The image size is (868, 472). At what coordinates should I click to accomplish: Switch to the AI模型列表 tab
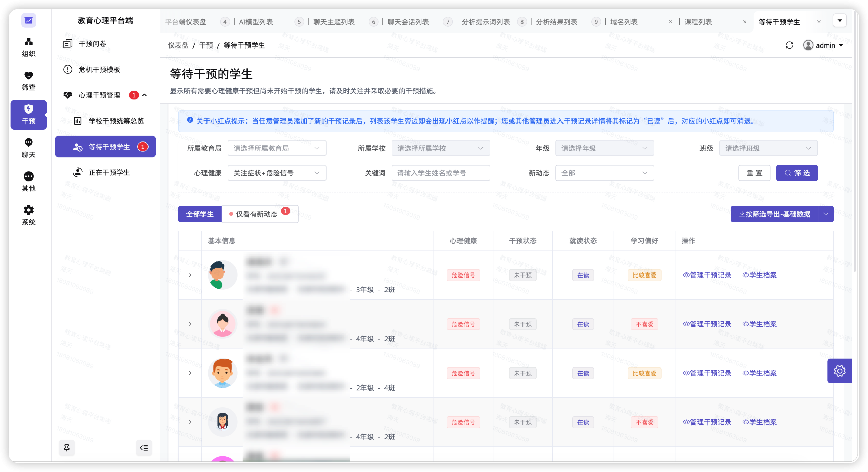(256, 22)
